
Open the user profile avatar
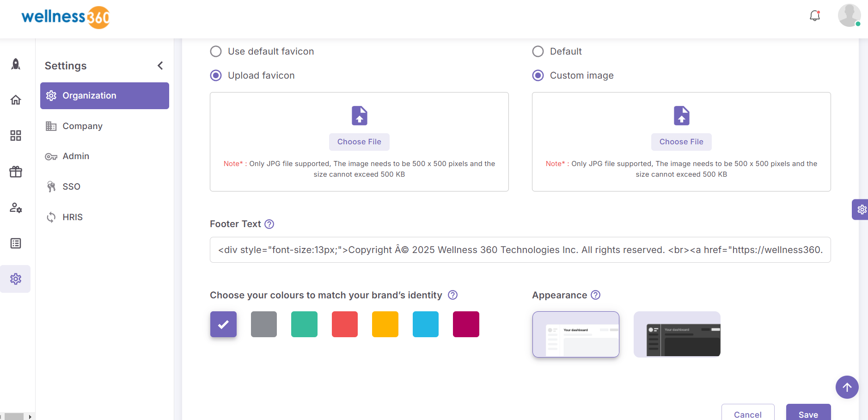click(x=849, y=15)
